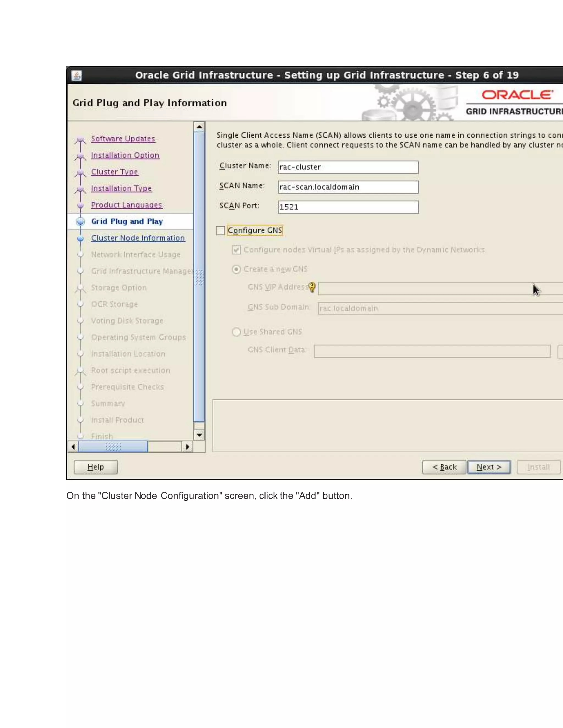Click the Storage Option step
The width and height of the screenshot is (563, 728).
click(119, 288)
